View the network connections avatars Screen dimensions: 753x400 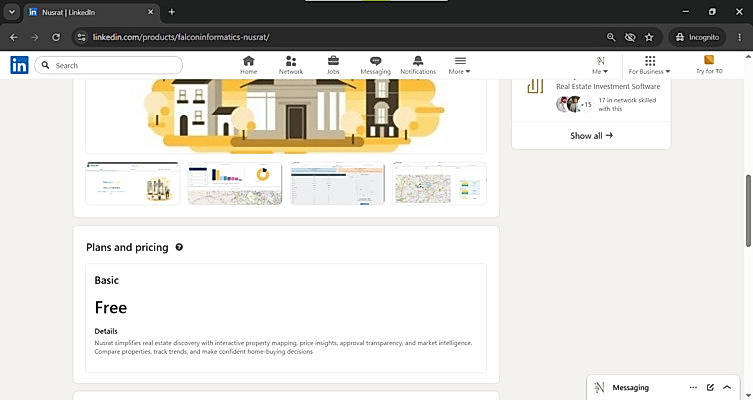click(x=573, y=104)
